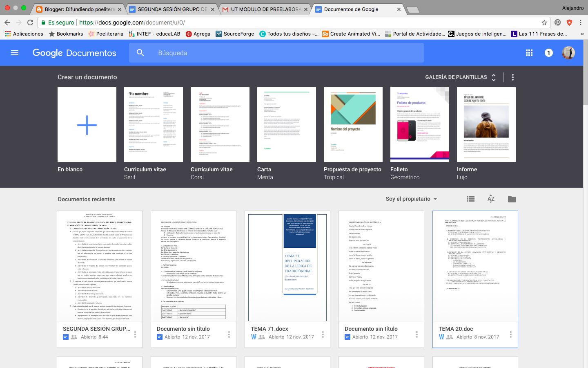Open more options for SEGUNDA SESIÓN GRUP... document

click(x=135, y=334)
